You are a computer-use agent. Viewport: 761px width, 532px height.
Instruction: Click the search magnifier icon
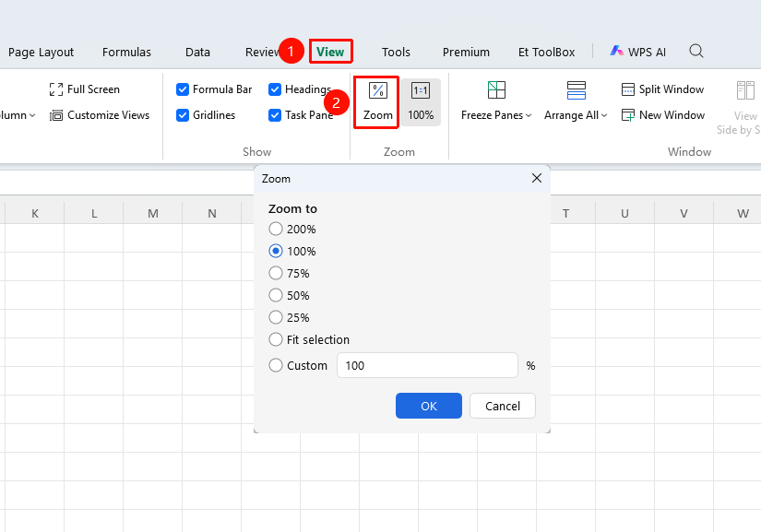696,51
